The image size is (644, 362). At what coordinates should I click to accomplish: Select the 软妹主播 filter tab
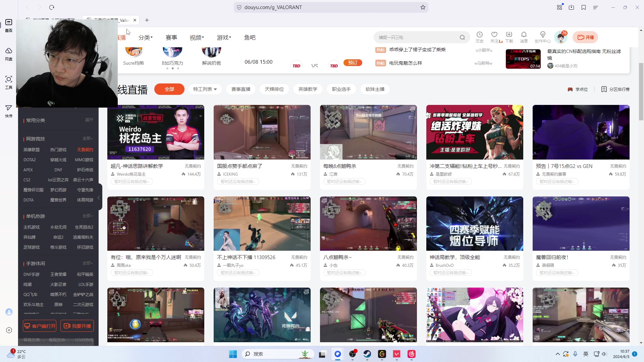click(375, 89)
